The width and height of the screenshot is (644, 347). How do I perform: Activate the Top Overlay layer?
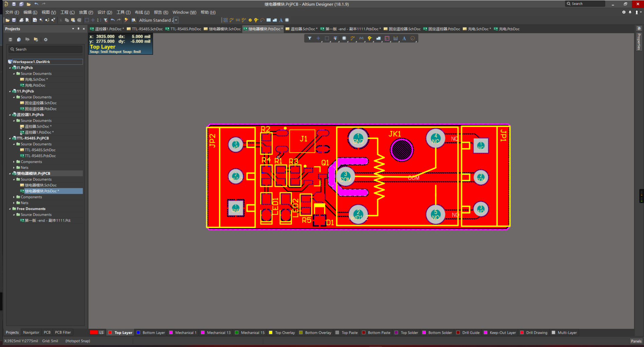coord(285,333)
